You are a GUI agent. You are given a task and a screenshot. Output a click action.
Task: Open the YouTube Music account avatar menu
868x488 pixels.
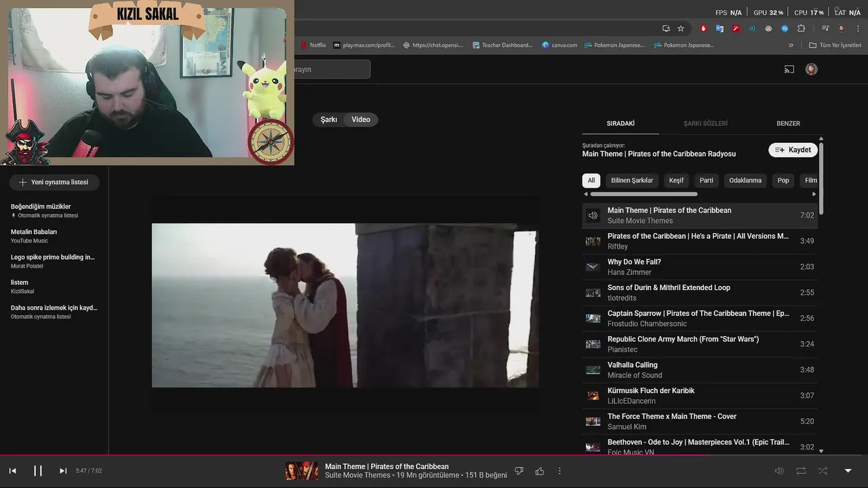(x=811, y=69)
